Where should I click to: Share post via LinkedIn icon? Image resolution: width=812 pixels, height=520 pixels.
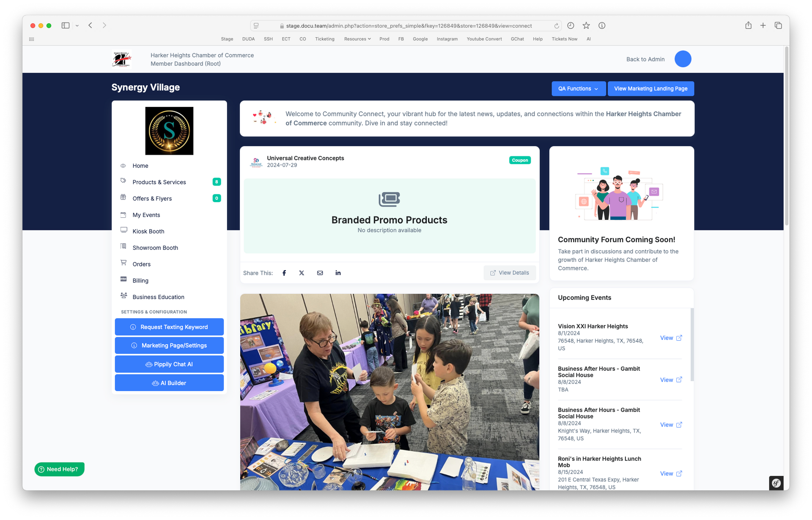338,273
